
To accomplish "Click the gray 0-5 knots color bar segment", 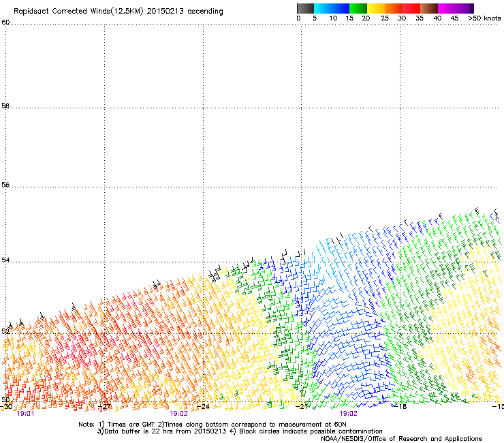I will click(x=305, y=8).
